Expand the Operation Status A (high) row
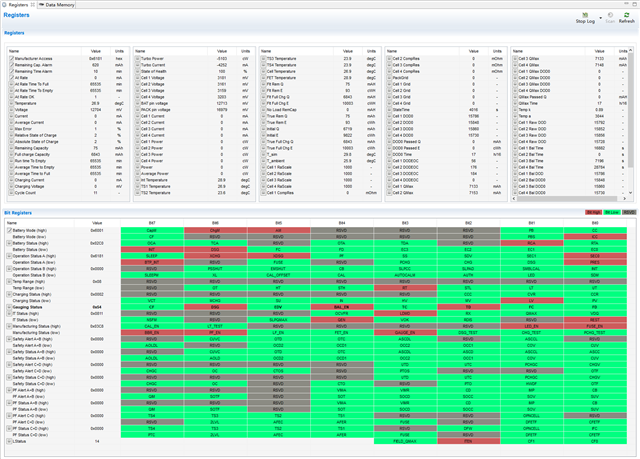The image size is (640, 459). (x=9, y=256)
